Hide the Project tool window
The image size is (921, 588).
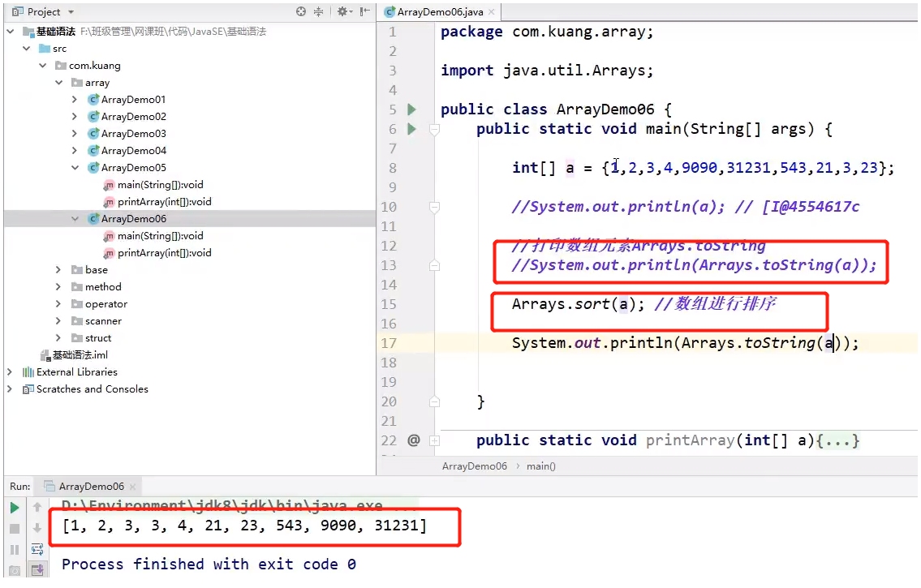(x=365, y=11)
